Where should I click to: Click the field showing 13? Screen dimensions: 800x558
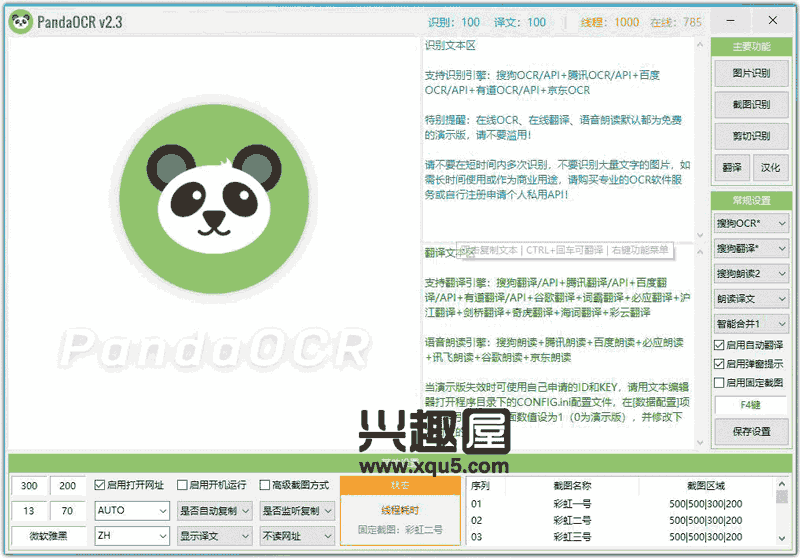29,511
